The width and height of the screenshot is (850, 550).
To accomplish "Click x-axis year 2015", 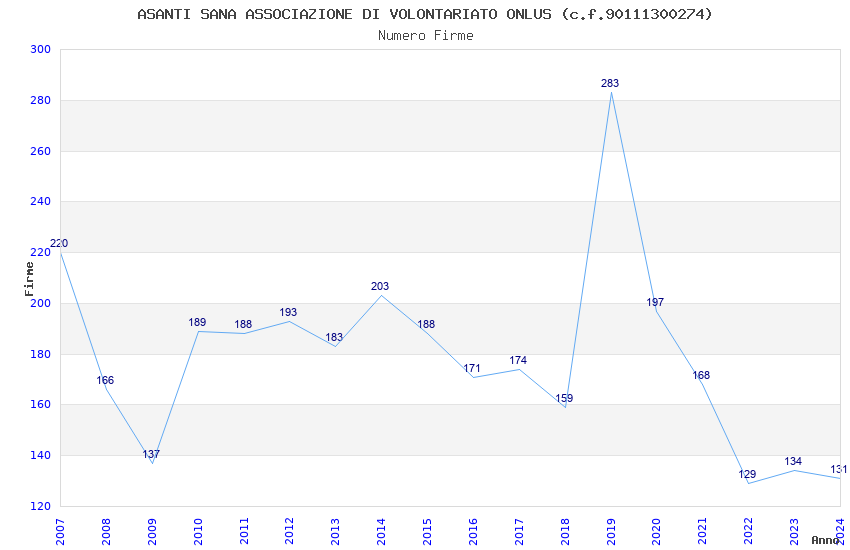I will [427, 532].
